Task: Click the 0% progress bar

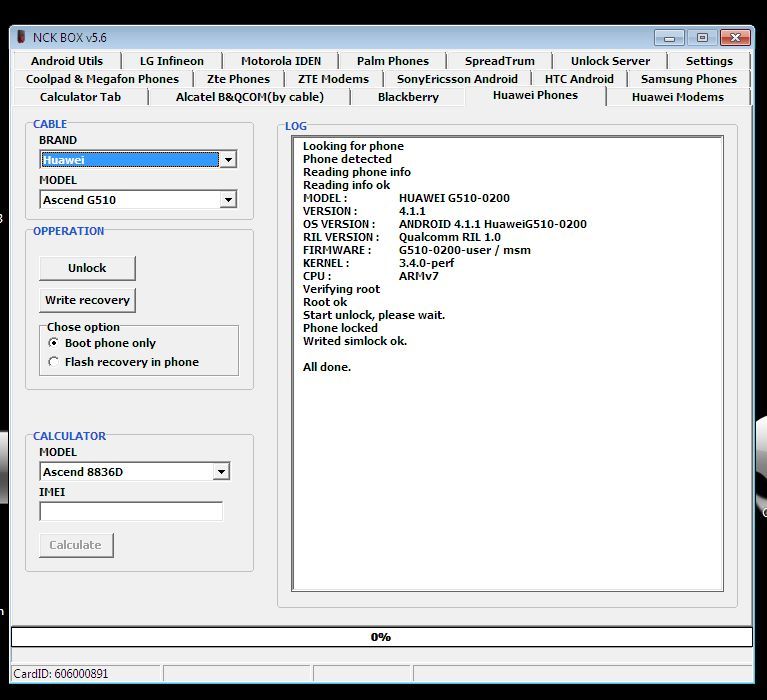Action: 381,637
